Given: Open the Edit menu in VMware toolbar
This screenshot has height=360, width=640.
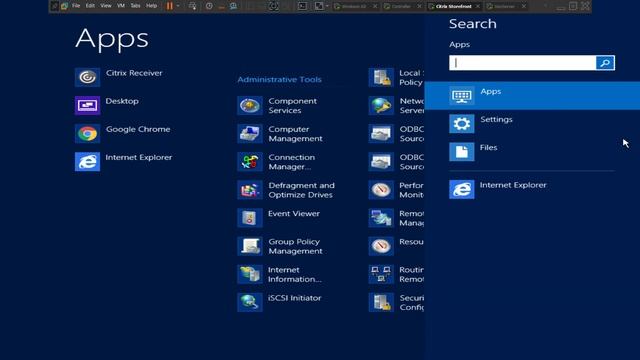Looking at the screenshot, I should (90, 6).
